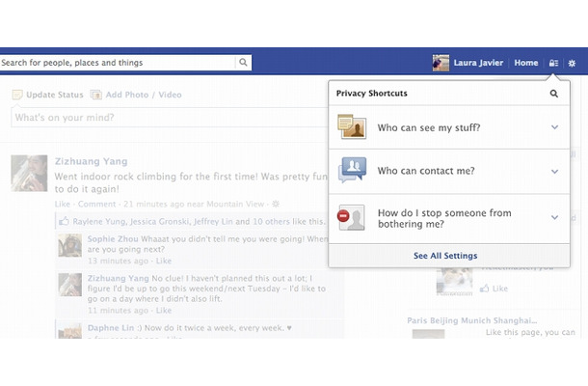This screenshot has height=386, width=588.
Task: Open the settings gear icon menu
Action: pos(572,63)
